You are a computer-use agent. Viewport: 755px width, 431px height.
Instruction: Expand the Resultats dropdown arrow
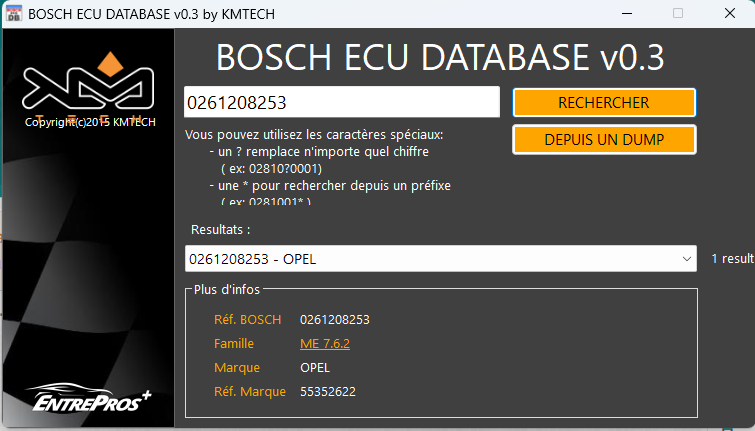pos(687,259)
